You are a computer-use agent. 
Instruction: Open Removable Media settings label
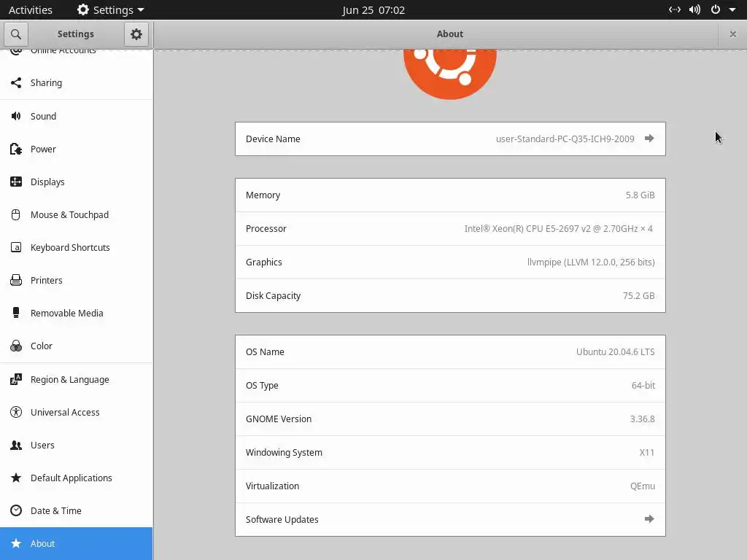tap(66, 314)
